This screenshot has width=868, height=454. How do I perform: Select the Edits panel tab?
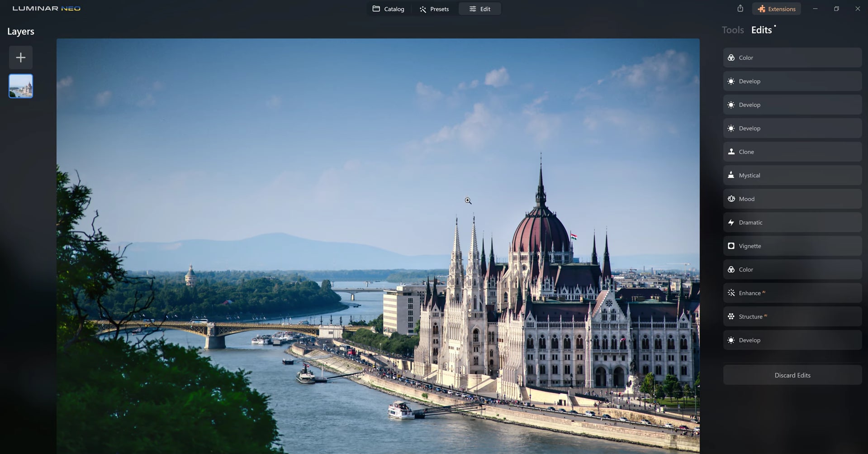pos(762,30)
